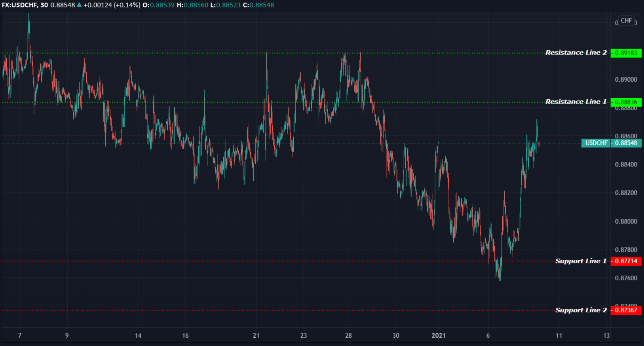Click the FX:USDCHF symbol title
The image size is (644, 346).
pos(19,5)
